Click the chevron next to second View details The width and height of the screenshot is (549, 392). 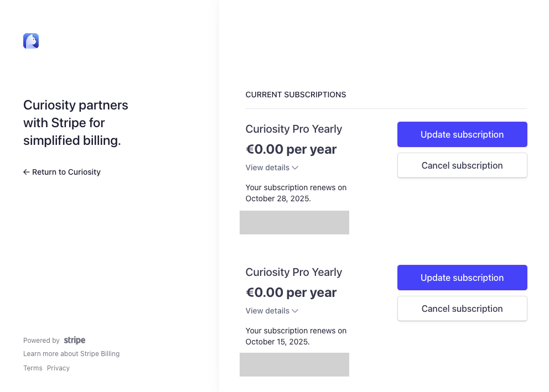pyautogui.click(x=296, y=311)
